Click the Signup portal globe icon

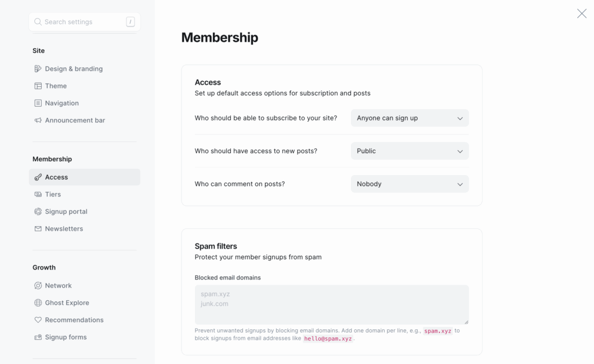(37, 211)
